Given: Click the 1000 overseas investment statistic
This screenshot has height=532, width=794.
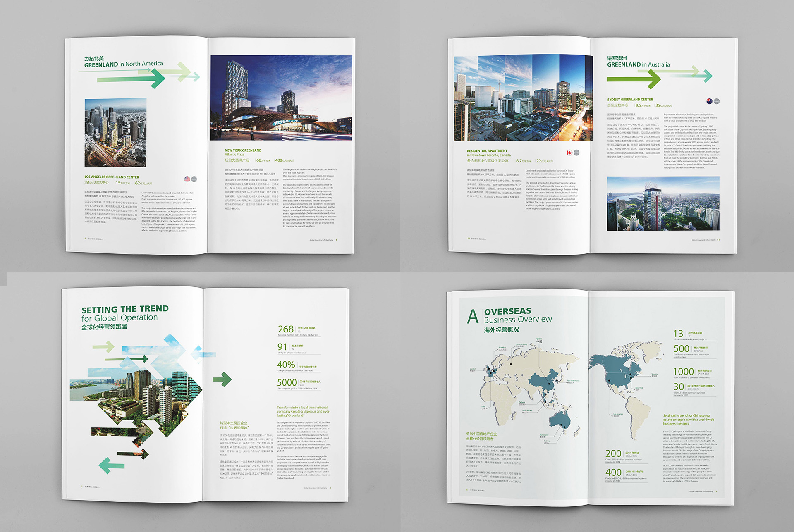Looking at the screenshot, I should [684, 372].
